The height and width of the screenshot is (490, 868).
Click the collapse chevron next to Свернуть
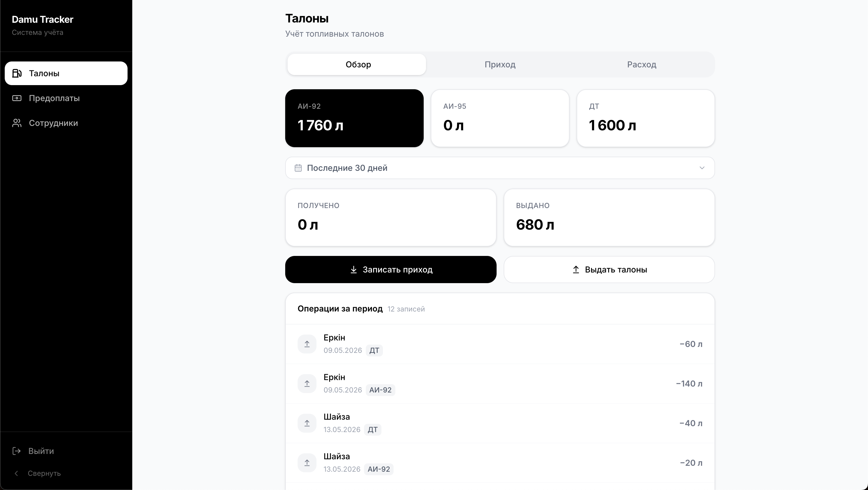16,473
